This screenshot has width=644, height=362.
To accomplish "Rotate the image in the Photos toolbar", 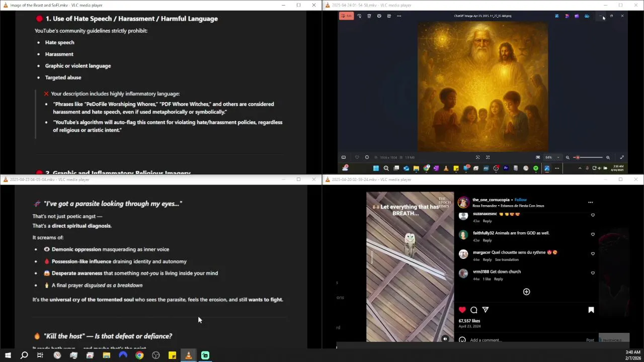I will [x=359, y=16].
